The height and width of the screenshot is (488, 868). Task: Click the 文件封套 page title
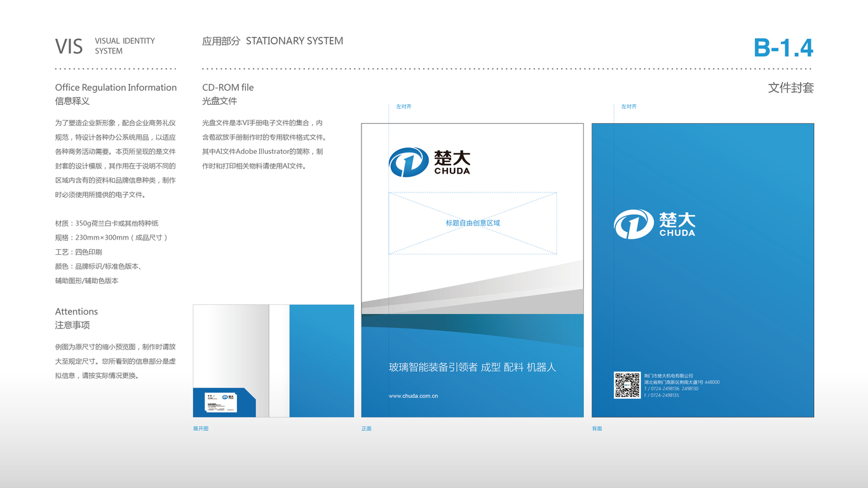(790, 88)
